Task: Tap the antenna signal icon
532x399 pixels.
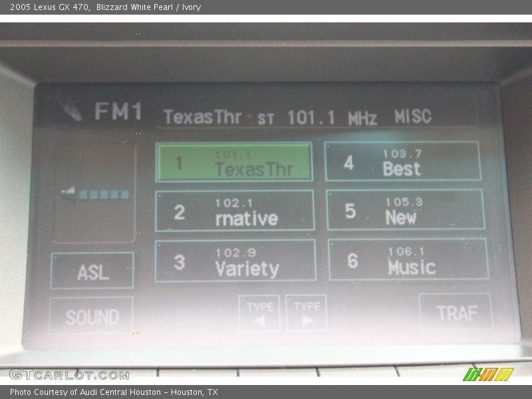Action: (x=70, y=109)
